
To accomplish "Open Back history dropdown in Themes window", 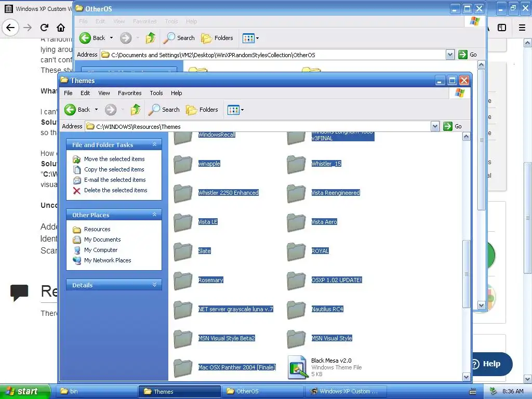I will [x=96, y=110].
